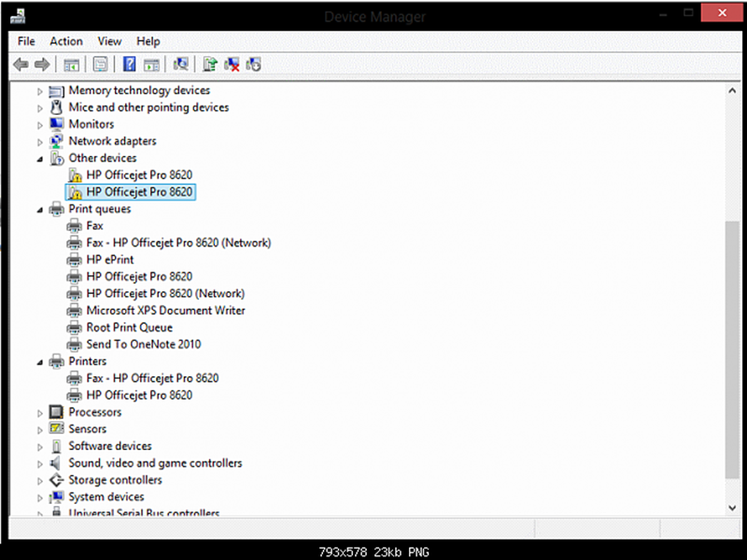Click the System devices icon
Image resolution: width=747 pixels, height=560 pixels.
(x=57, y=497)
